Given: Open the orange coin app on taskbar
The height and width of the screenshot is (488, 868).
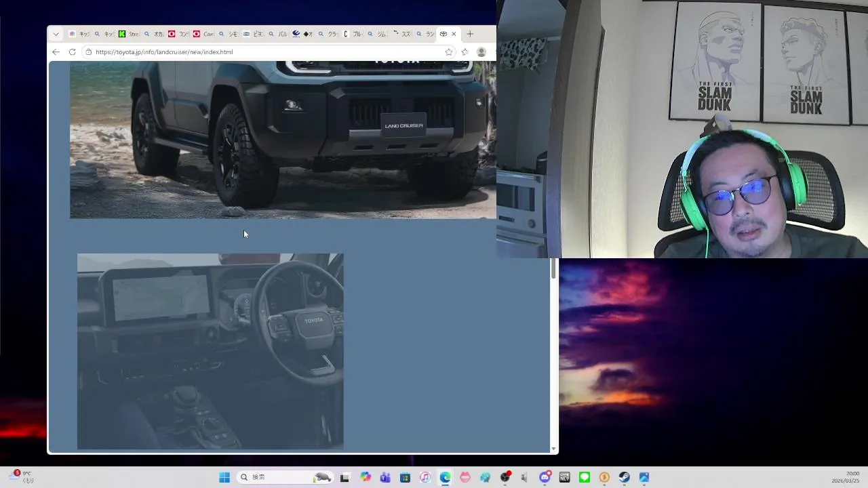Looking at the screenshot, I should 604,477.
